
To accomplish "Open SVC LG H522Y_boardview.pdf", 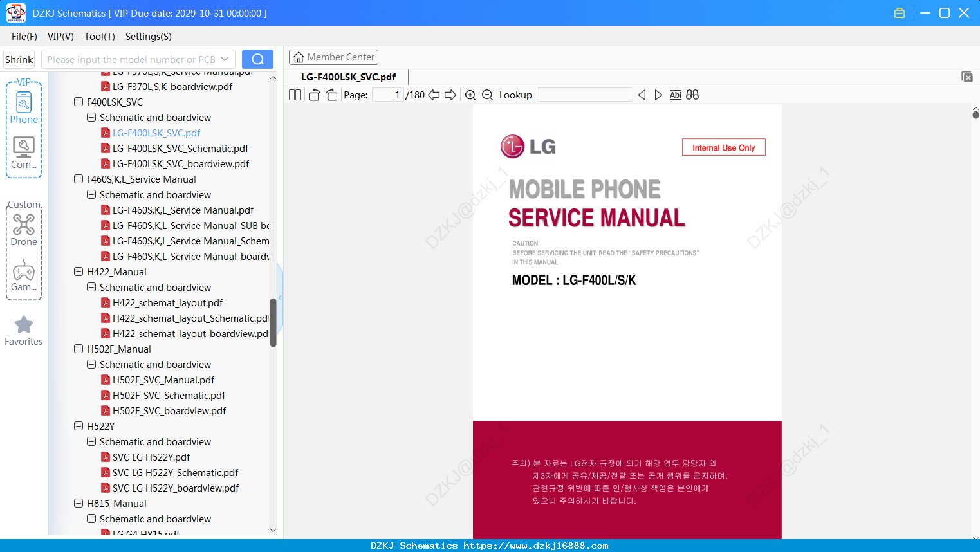I will 176,488.
